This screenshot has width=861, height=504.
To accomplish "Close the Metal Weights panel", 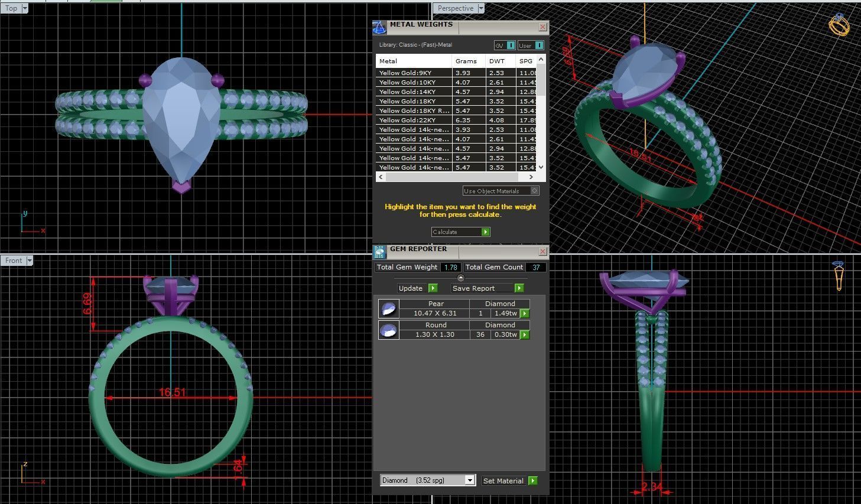I will click(542, 27).
